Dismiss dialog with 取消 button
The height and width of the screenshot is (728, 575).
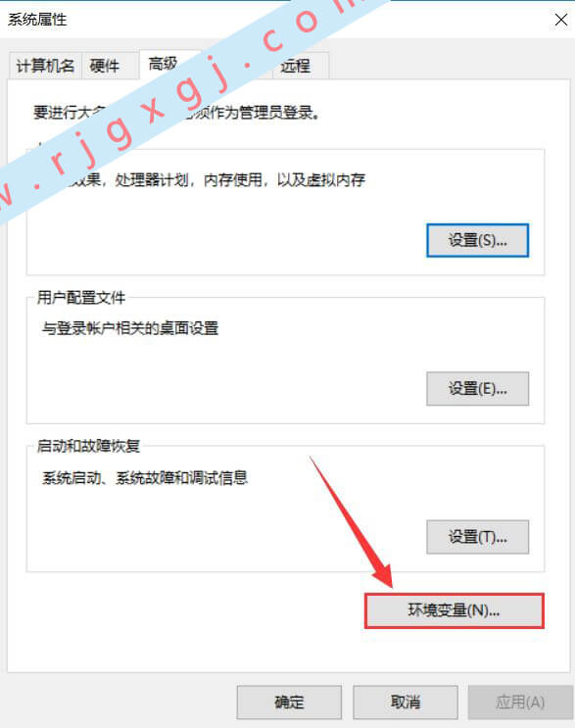point(406,702)
